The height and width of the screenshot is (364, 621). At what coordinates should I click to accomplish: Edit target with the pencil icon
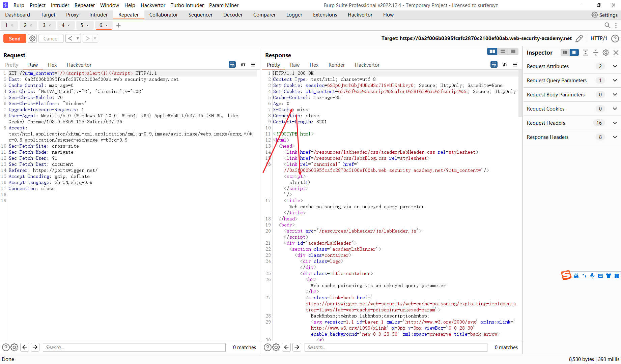579,38
